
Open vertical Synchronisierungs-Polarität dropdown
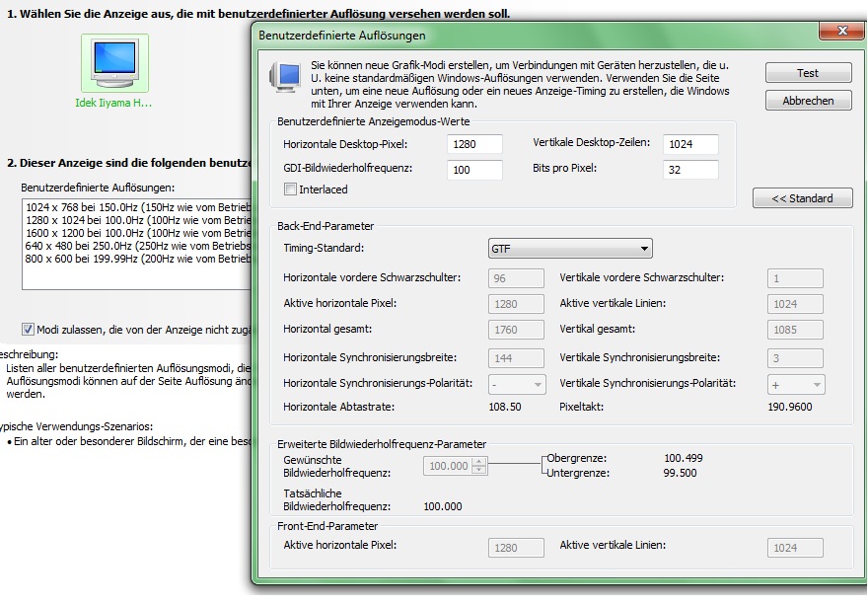click(x=796, y=385)
